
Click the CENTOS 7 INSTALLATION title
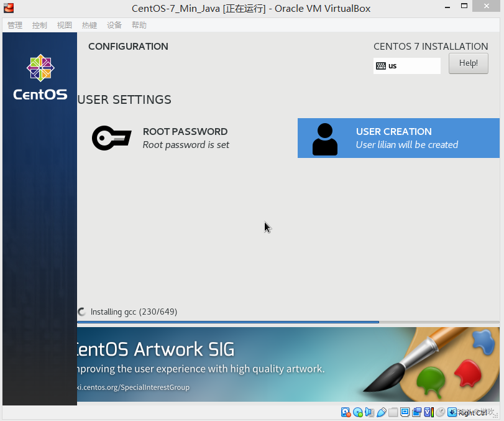pyautogui.click(x=431, y=46)
